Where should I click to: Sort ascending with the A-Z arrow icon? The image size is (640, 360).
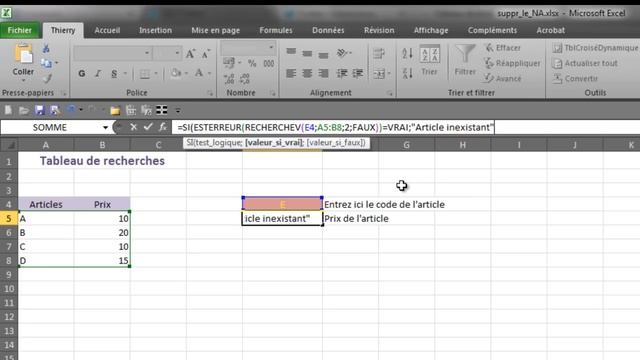407,53
